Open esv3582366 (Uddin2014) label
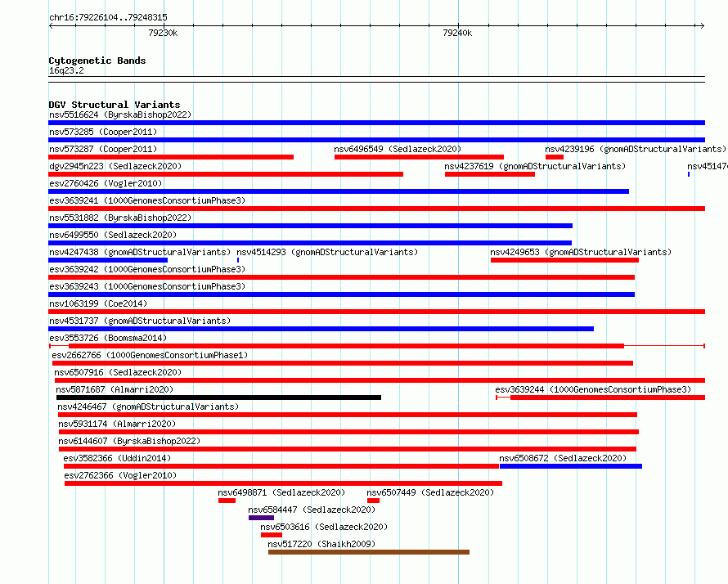Image resolution: width=728 pixels, height=584 pixels. [117, 458]
